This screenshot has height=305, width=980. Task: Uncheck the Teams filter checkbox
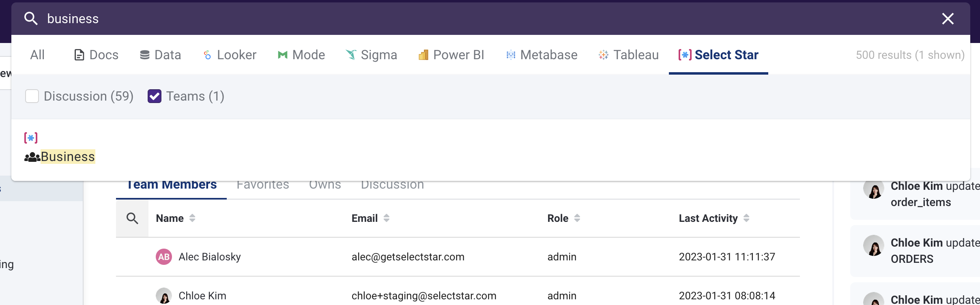(155, 97)
